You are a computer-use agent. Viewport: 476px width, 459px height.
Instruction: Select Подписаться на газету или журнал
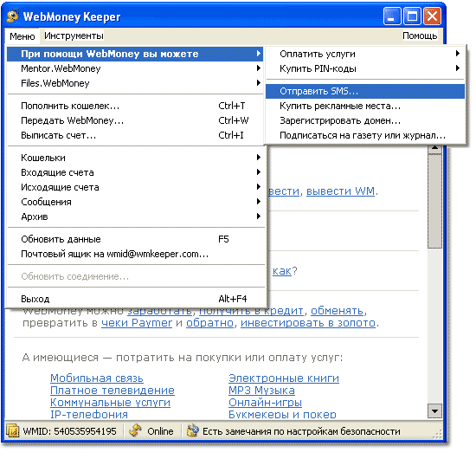365,135
